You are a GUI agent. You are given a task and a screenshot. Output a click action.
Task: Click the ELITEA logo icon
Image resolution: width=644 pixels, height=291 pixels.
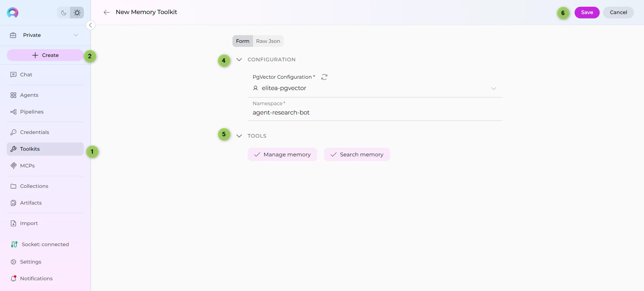13,13
